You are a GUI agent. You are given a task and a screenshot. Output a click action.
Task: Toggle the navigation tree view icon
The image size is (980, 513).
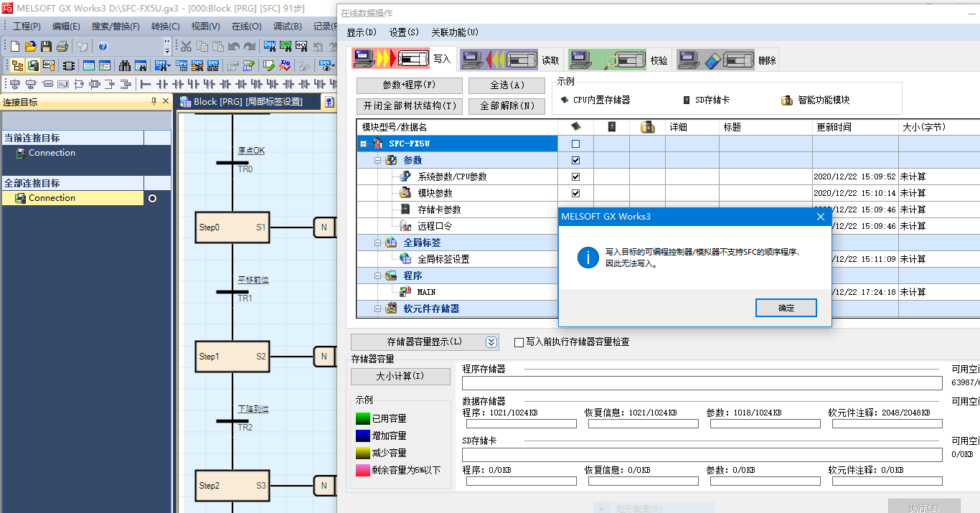17,65
